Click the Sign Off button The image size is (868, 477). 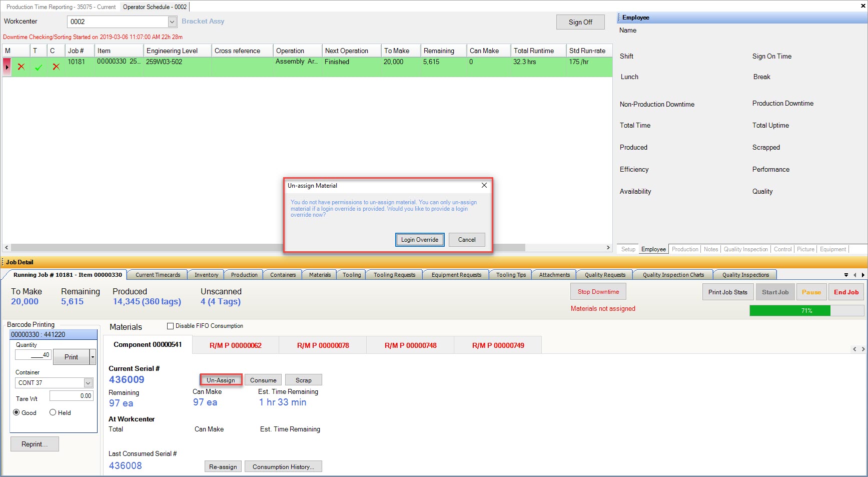tap(580, 22)
